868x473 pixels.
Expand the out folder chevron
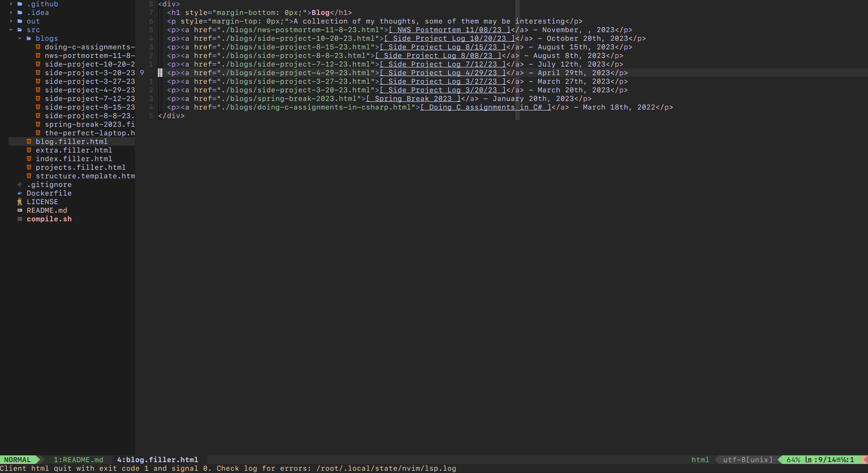point(11,21)
